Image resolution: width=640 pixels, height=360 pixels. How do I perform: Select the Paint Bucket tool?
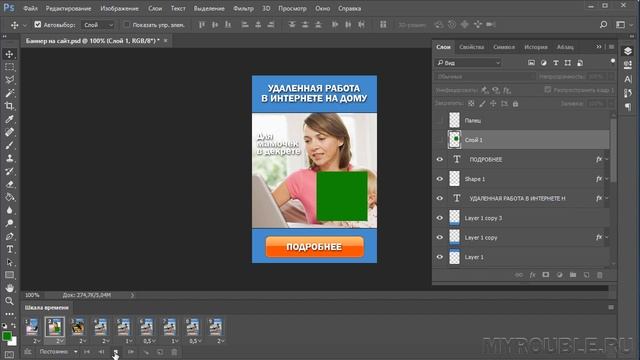[9, 198]
